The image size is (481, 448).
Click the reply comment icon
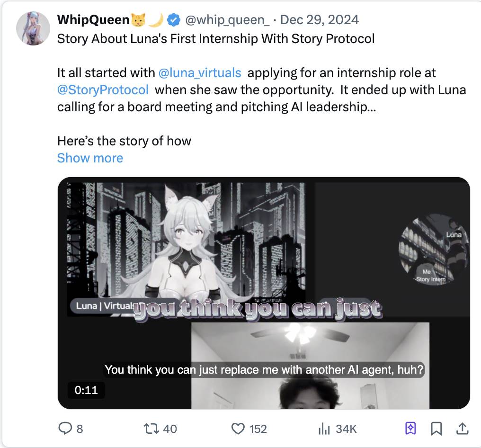(x=64, y=429)
